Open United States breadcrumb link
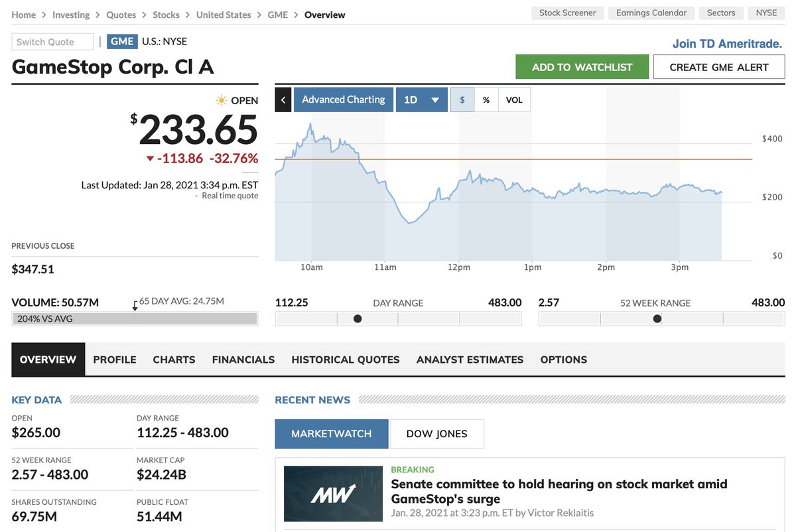Screen dimensions: 796x532 (x=223, y=15)
